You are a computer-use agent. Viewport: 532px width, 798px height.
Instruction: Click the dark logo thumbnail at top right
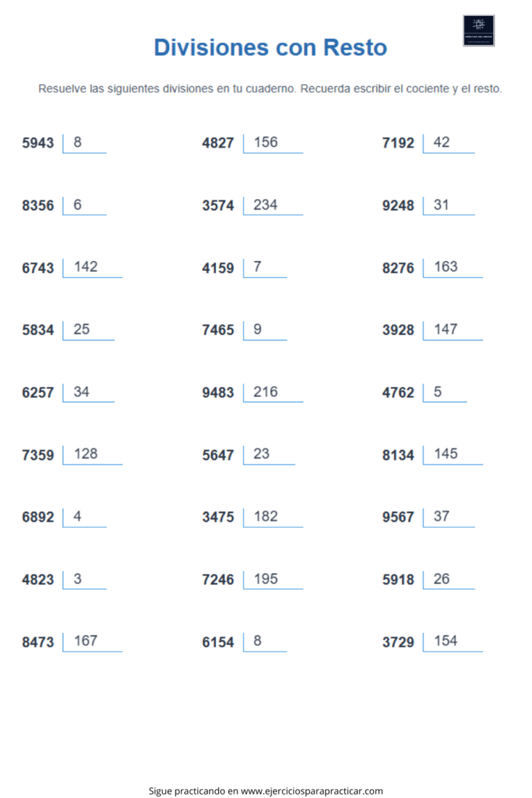(479, 30)
